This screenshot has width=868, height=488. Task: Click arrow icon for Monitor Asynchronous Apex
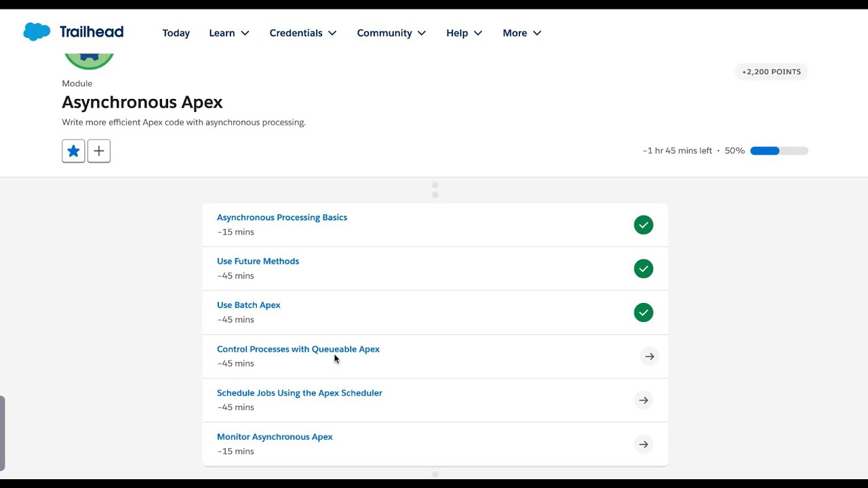coord(644,445)
